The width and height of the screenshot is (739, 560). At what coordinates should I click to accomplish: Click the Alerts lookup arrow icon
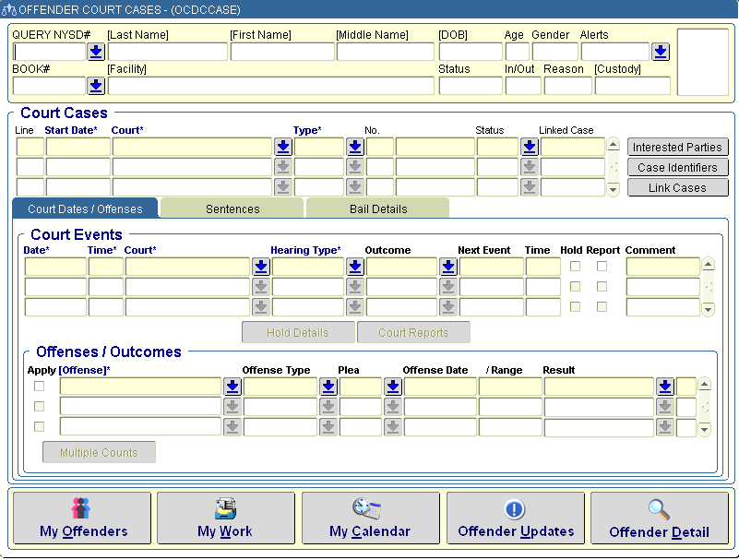pyautogui.click(x=661, y=53)
